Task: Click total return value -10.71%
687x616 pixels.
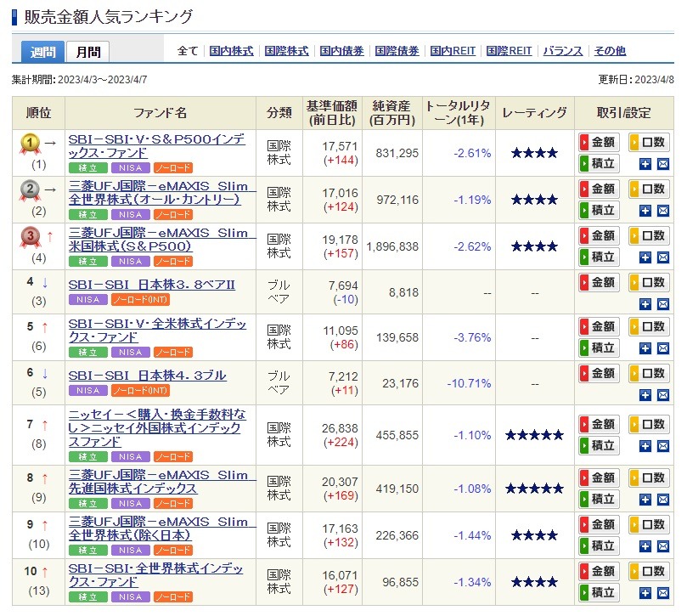Action: tap(469, 384)
